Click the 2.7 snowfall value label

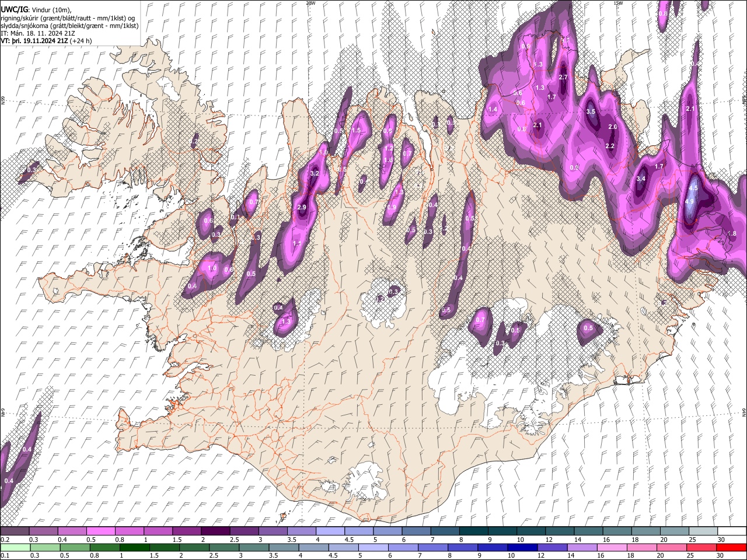point(563,78)
